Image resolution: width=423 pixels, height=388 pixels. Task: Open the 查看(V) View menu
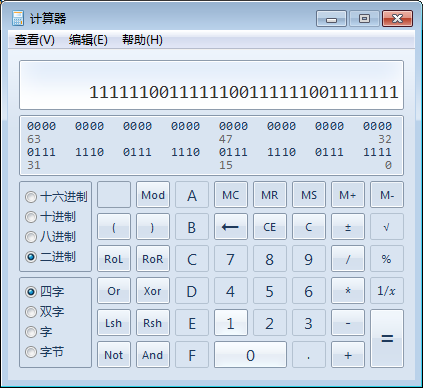click(35, 40)
